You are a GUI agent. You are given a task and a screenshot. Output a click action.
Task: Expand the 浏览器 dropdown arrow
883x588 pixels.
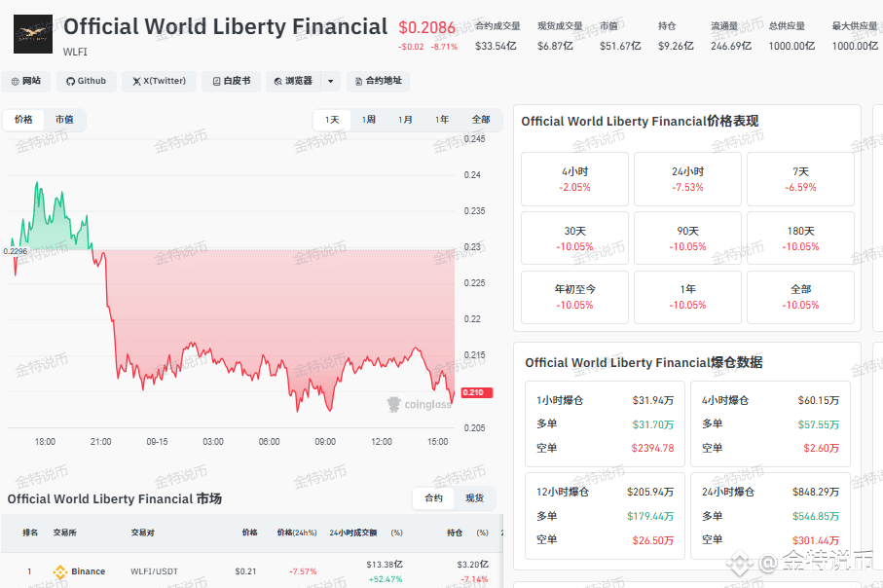331,81
